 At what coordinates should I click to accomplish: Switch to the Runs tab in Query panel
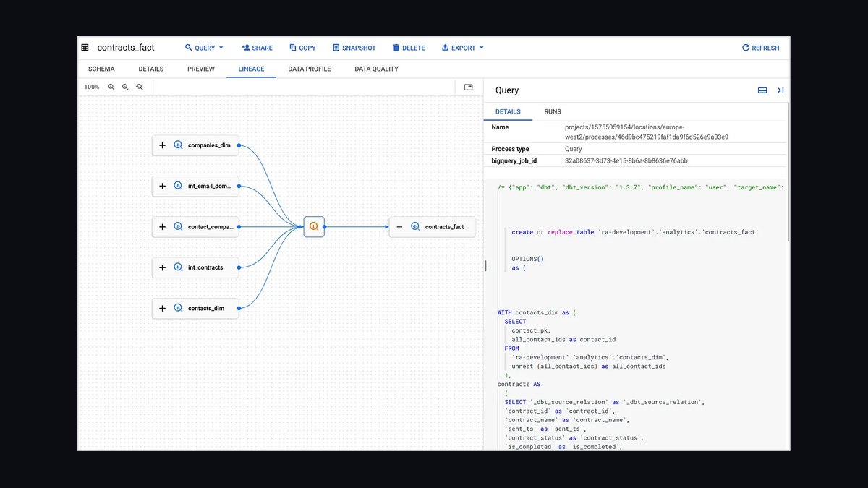click(553, 112)
